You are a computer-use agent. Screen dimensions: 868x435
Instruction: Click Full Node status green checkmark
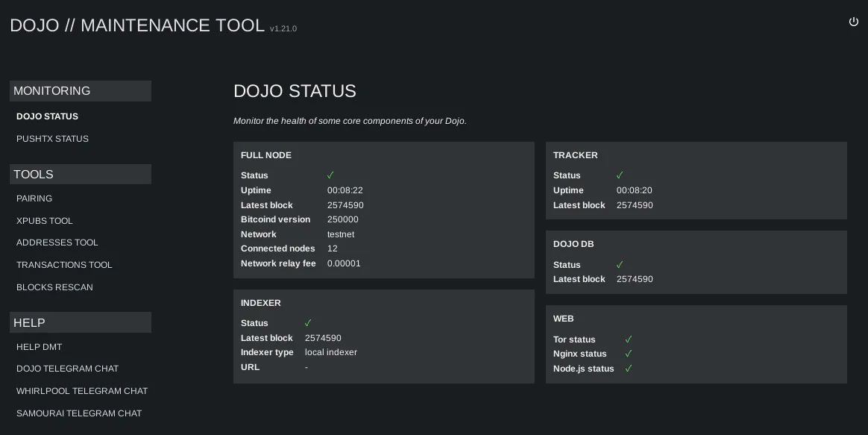(330, 175)
